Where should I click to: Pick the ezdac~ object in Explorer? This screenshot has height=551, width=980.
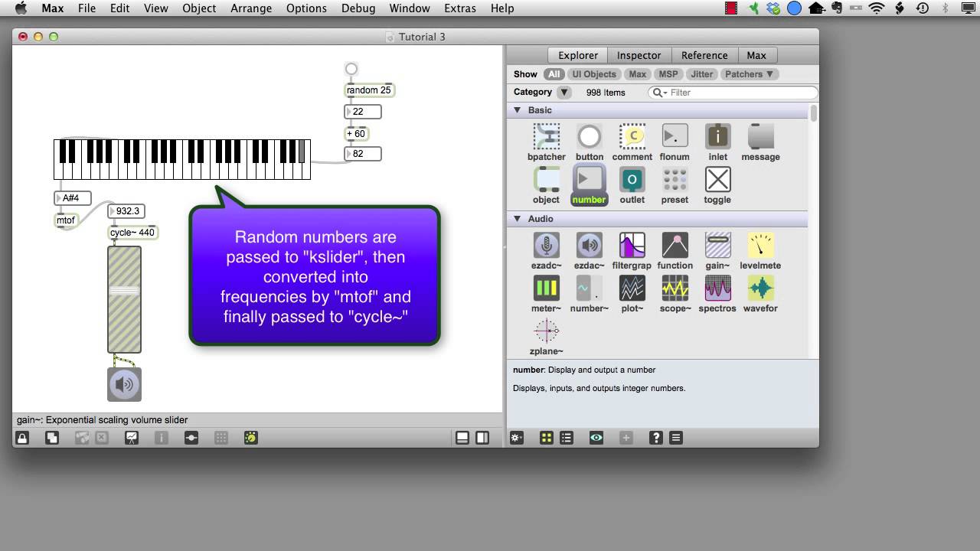pyautogui.click(x=590, y=246)
